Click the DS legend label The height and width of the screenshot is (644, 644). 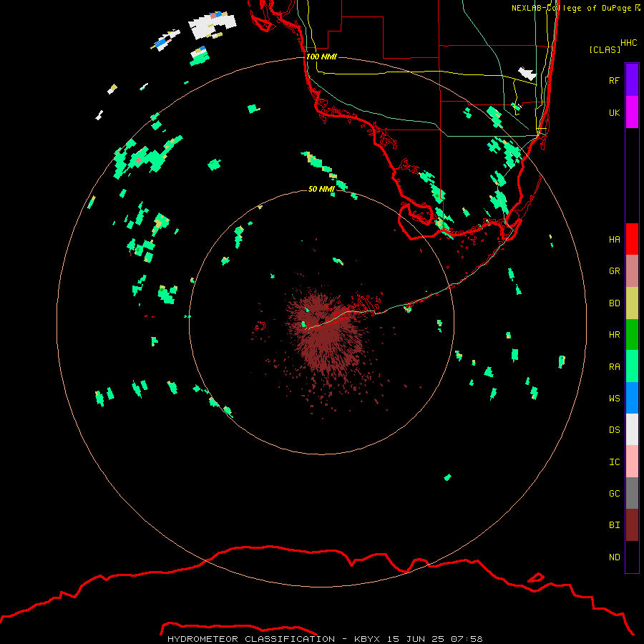tap(614, 430)
